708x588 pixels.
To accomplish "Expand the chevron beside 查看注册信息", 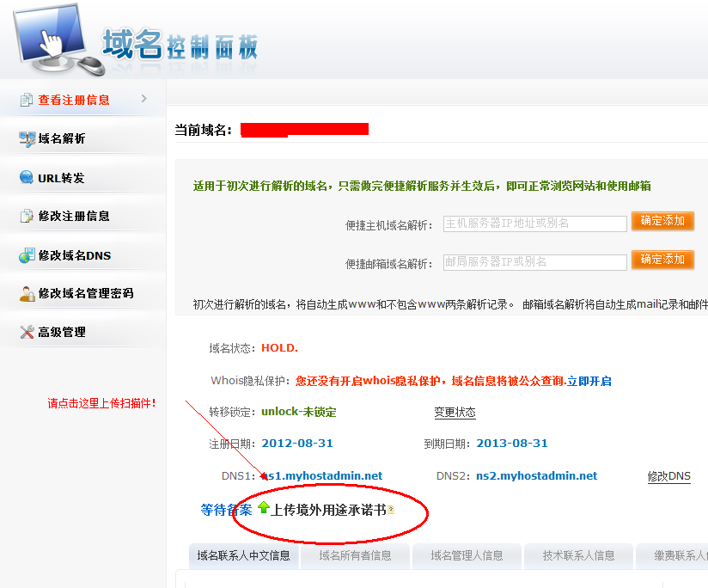I will pos(144,99).
